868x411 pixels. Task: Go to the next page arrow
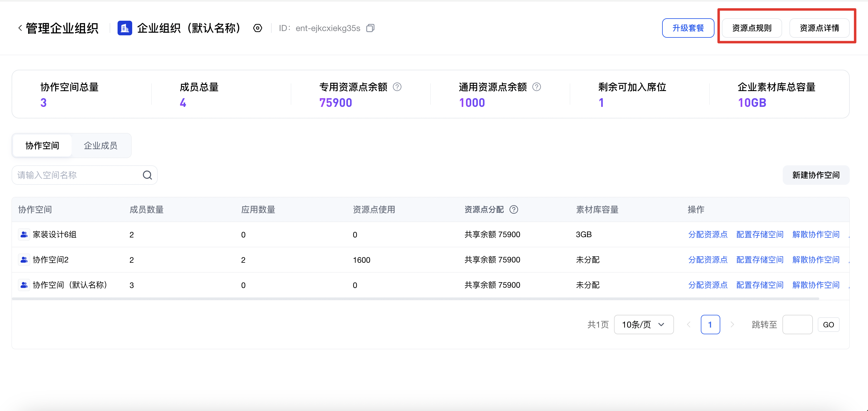coord(732,325)
